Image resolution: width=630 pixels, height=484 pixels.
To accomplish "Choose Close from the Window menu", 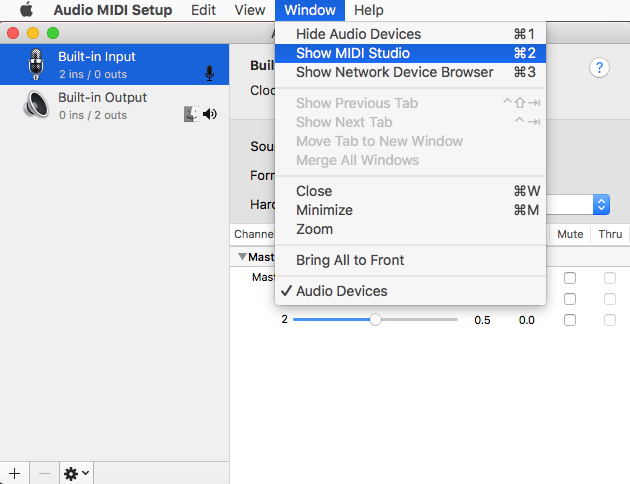I will (410, 191).
